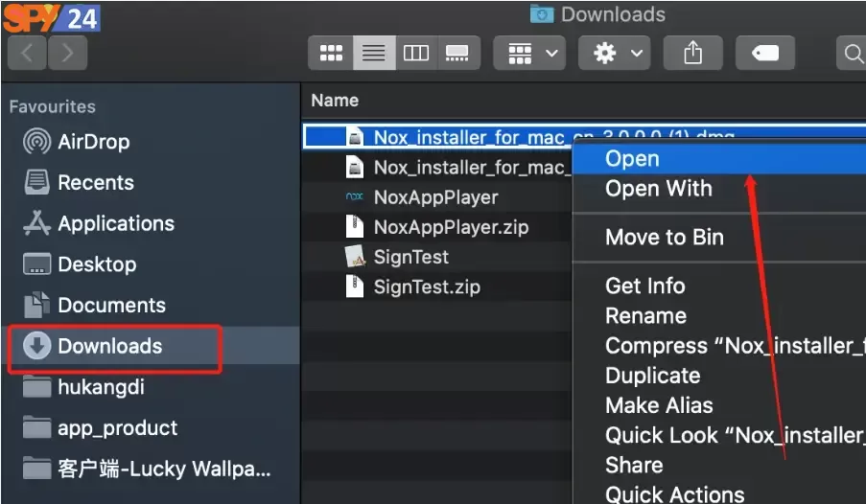The height and width of the screenshot is (504, 866).
Task: Click the SignTest app icon
Action: [x=355, y=257]
